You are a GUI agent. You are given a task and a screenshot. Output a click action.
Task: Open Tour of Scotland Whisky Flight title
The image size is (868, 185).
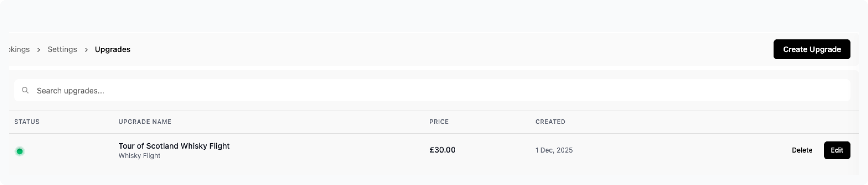coord(174,146)
